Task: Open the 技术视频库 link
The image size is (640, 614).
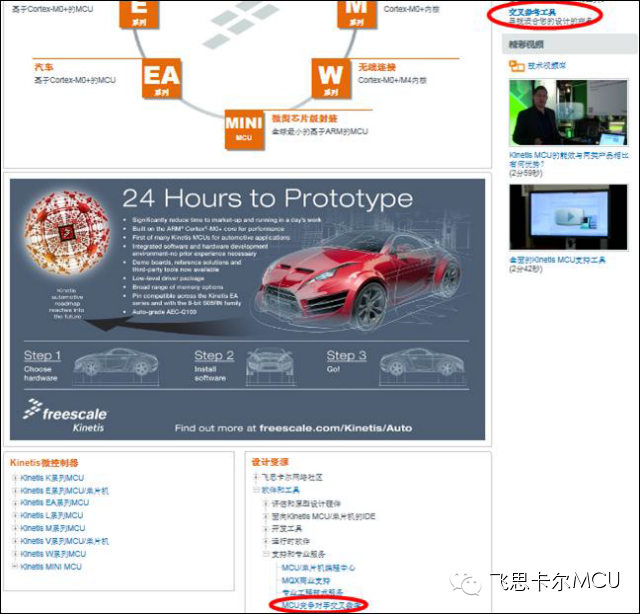Action: 547,65
